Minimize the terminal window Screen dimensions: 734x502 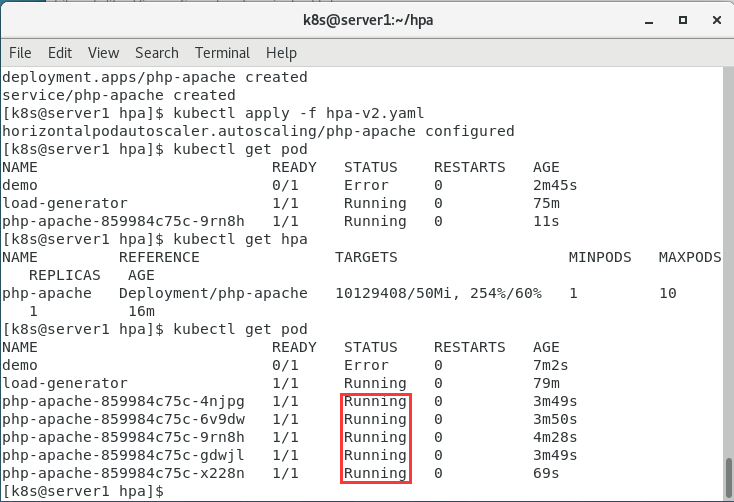(649, 21)
